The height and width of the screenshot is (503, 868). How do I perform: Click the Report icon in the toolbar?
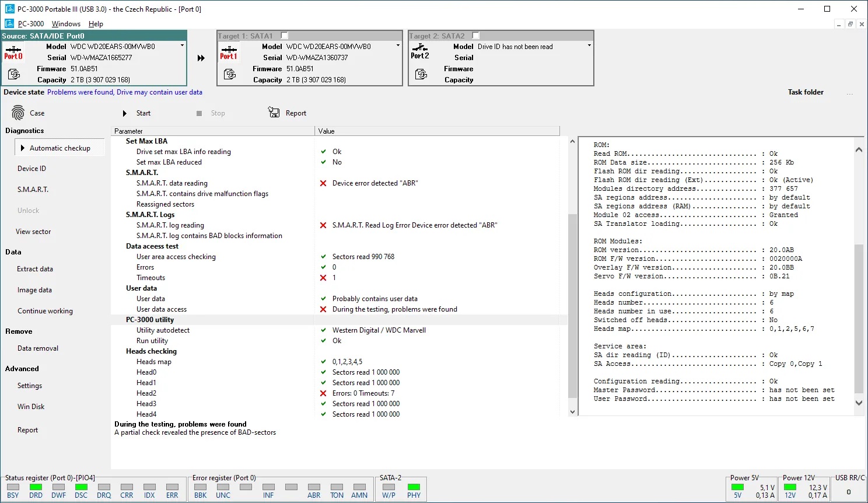[274, 112]
